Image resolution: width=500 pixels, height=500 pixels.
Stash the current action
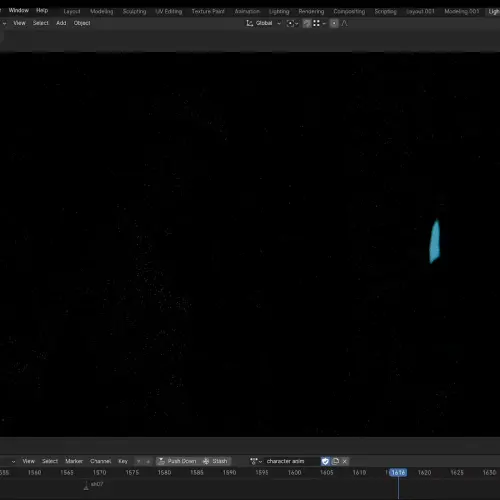tap(215, 461)
